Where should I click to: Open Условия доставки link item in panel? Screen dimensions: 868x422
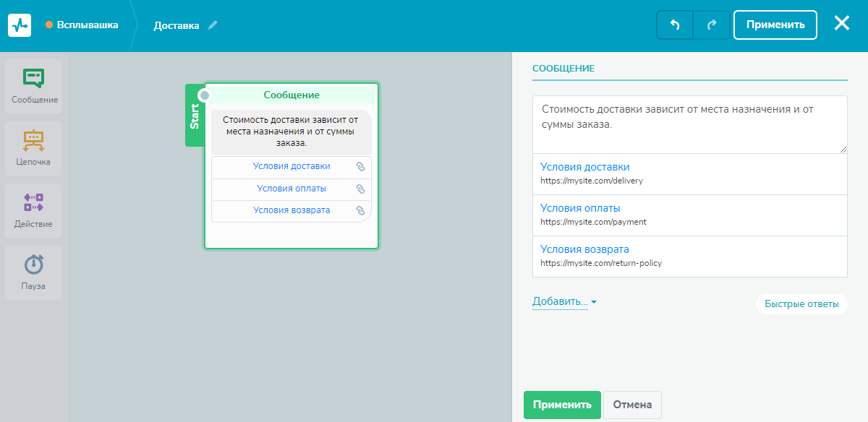pos(689,173)
